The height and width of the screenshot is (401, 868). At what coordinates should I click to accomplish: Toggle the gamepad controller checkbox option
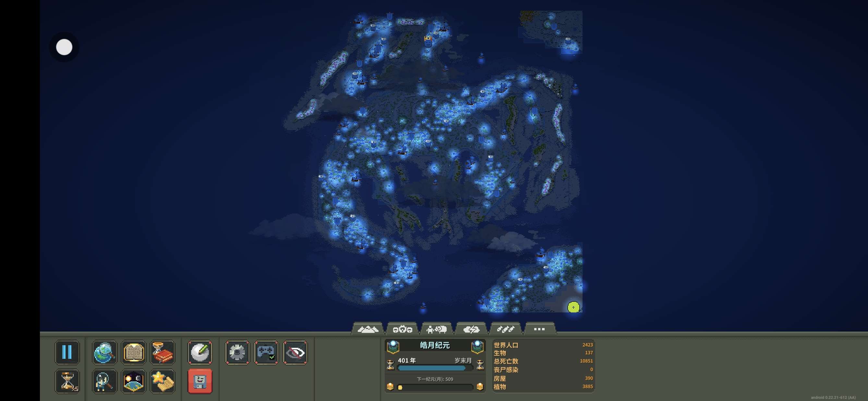266,352
